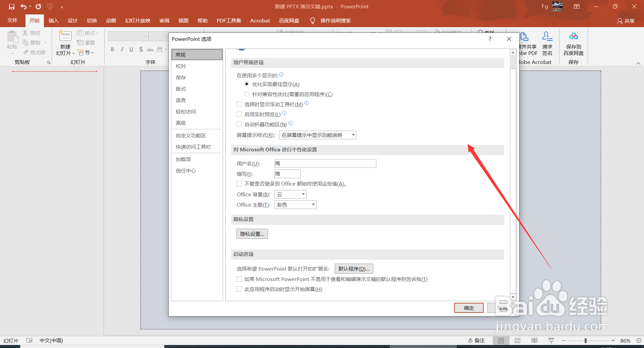Collapse the ribbon with the chevron

[638, 63]
